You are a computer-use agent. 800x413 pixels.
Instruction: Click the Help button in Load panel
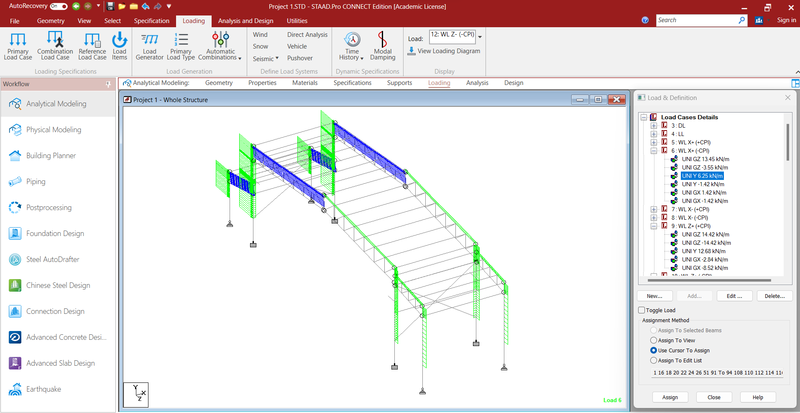(x=758, y=397)
